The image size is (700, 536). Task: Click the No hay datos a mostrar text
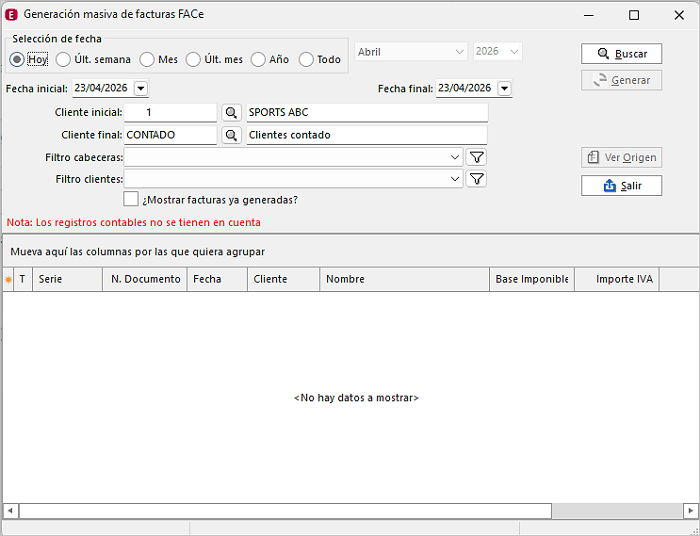(x=356, y=398)
